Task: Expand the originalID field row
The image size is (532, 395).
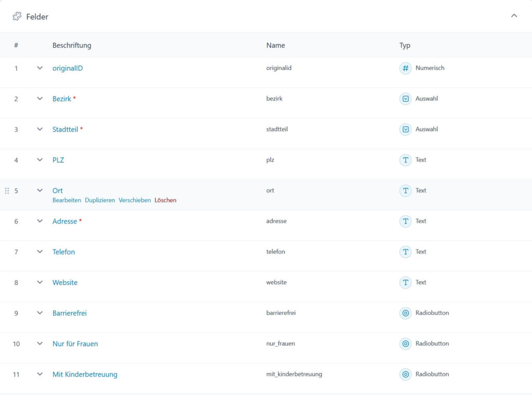Action: [x=40, y=68]
